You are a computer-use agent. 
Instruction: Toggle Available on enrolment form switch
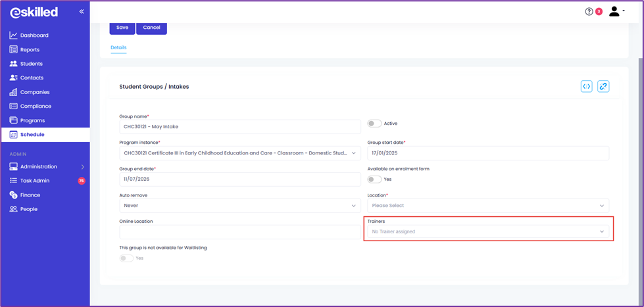click(x=374, y=179)
